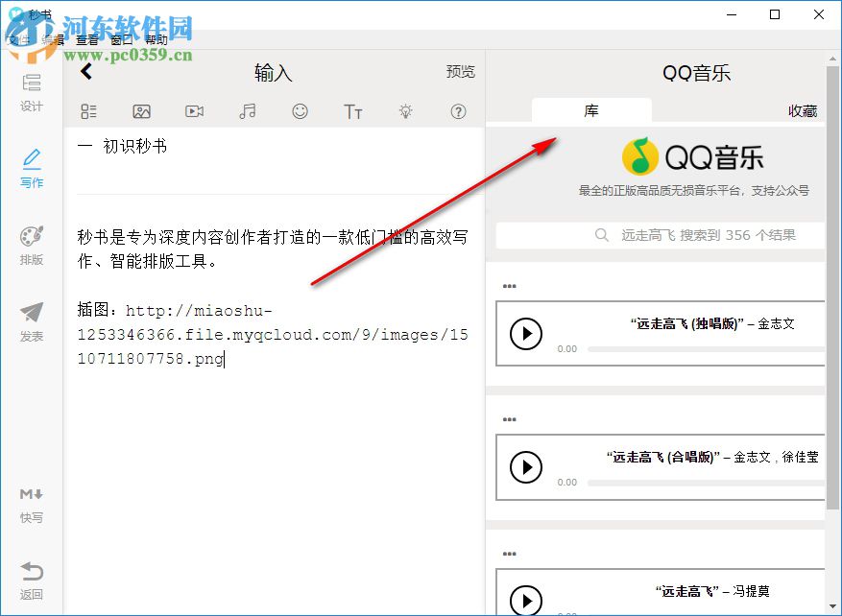The height and width of the screenshot is (616, 842).
Task: Expand options for 远走高飞 合唱版 track
Action: [508, 419]
